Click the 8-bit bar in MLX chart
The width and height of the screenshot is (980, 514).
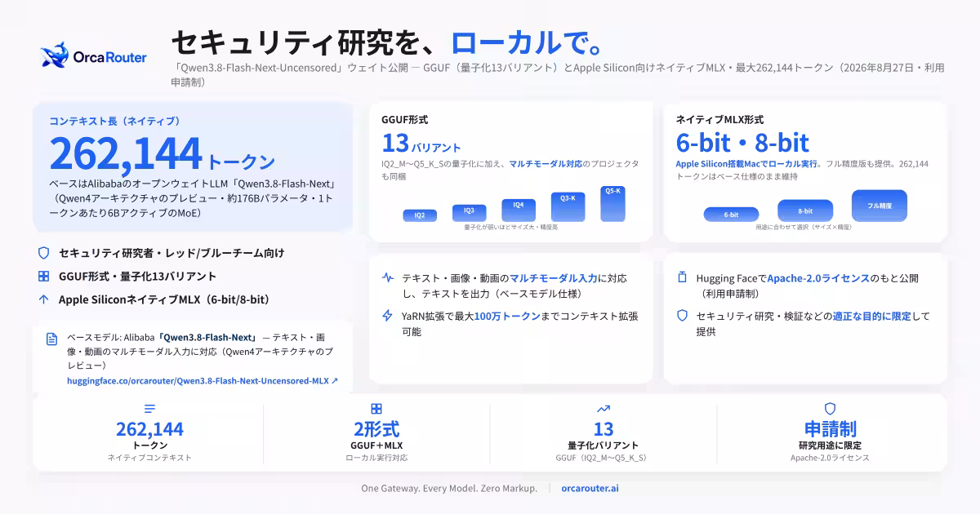coord(805,210)
